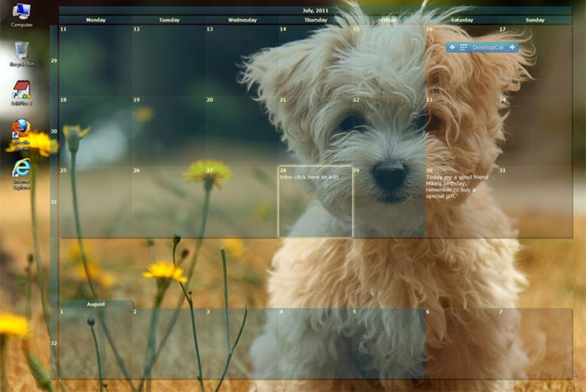Navigate to previous month using left arrow
The width and height of the screenshot is (586, 392).
453,47
